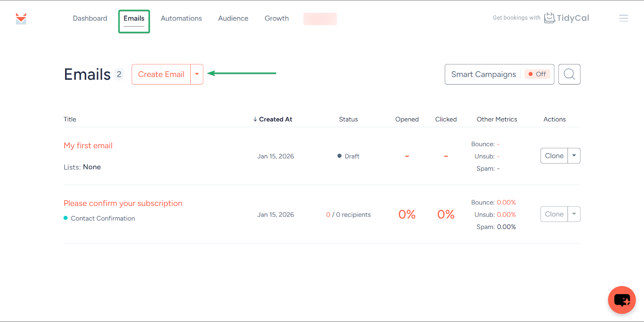Clone the Please confirm your subscription email

[x=554, y=214]
